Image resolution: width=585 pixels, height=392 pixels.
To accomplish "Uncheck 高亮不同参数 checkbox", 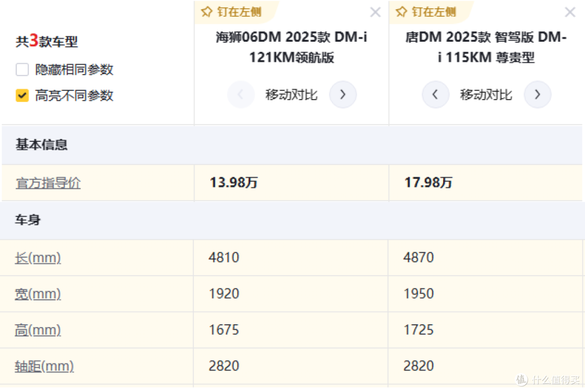I will click(22, 95).
